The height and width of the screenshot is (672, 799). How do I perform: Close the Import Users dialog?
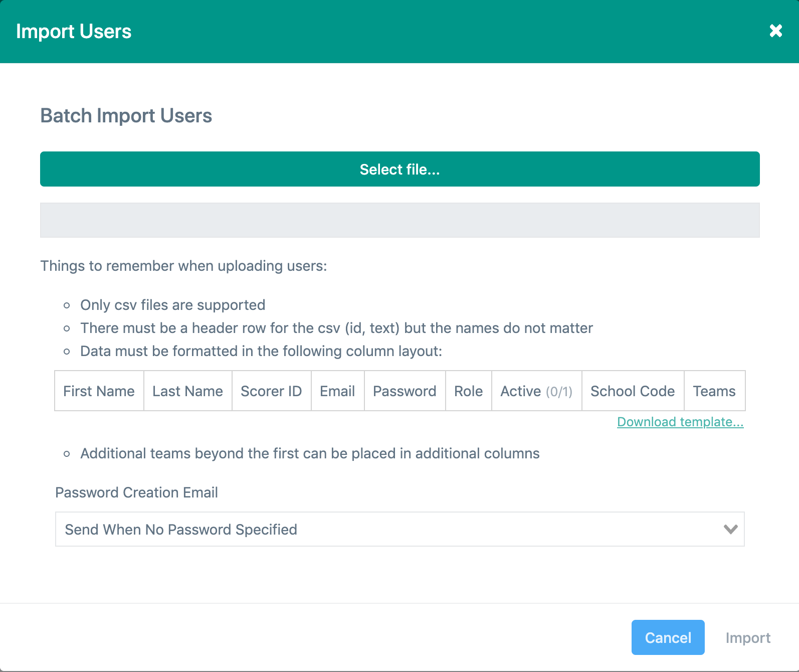[x=775, y=31]
